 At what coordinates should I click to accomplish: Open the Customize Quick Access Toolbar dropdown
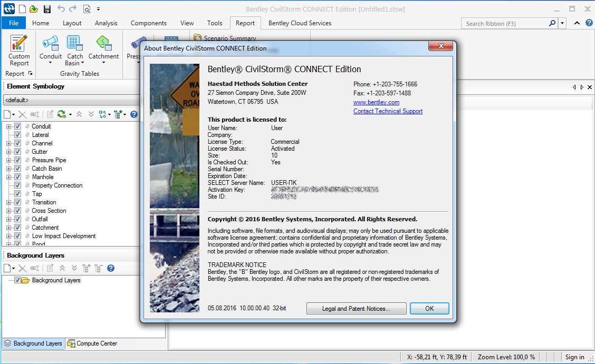tap(98, 9)
